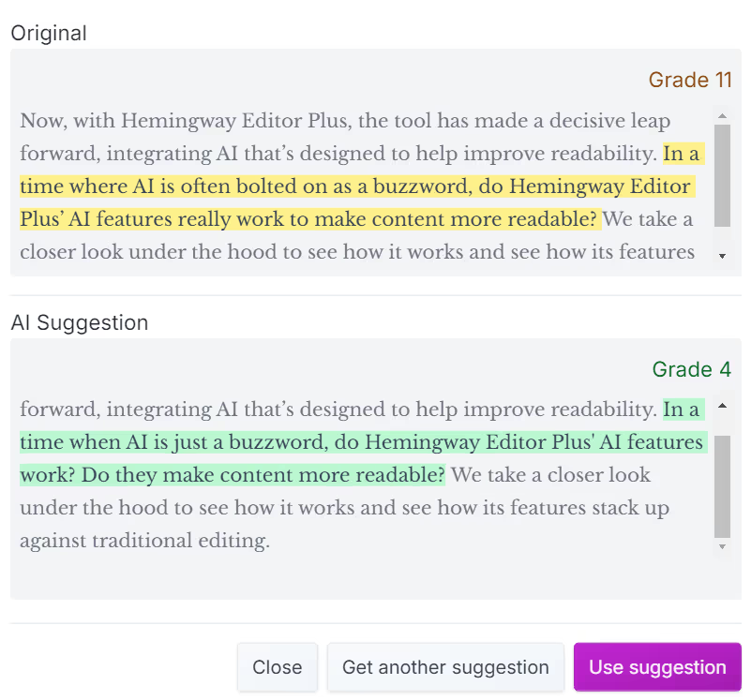The width and height of the screenshot is (751, 700).
Task: Click the AI Suggestion track above its thumb
Action: click(722, 425)
